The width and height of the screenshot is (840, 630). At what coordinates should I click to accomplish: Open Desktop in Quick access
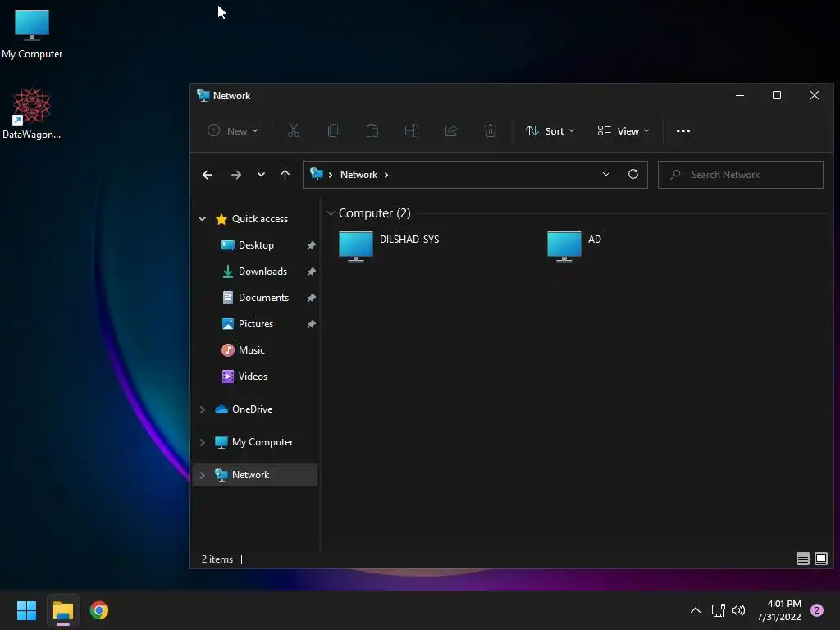point(256,245)
